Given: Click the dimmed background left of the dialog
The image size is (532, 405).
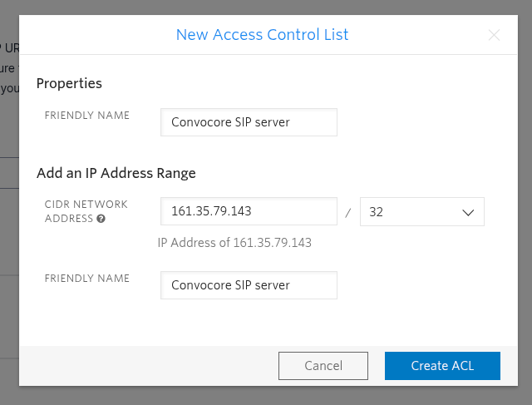Looking at the screenshot, I should point(8,249).
